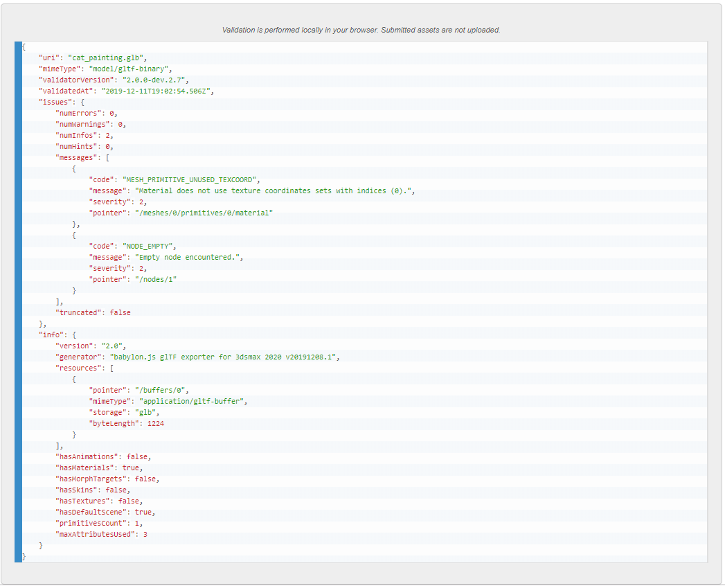This screenshot has width=725, height=588.
Task: Click the "maxAttributesUsed" line
Action: tap(101, 535)
